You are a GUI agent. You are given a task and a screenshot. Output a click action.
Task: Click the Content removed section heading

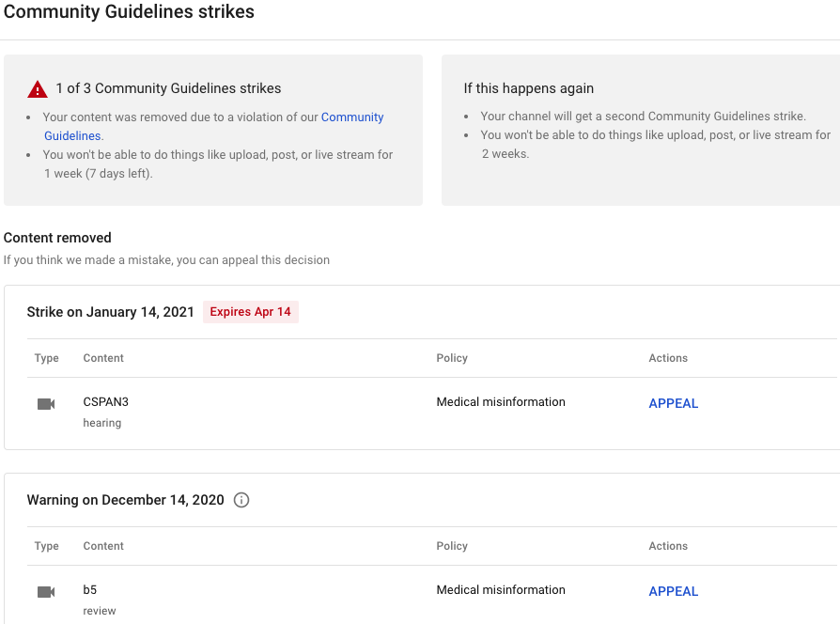57,238
